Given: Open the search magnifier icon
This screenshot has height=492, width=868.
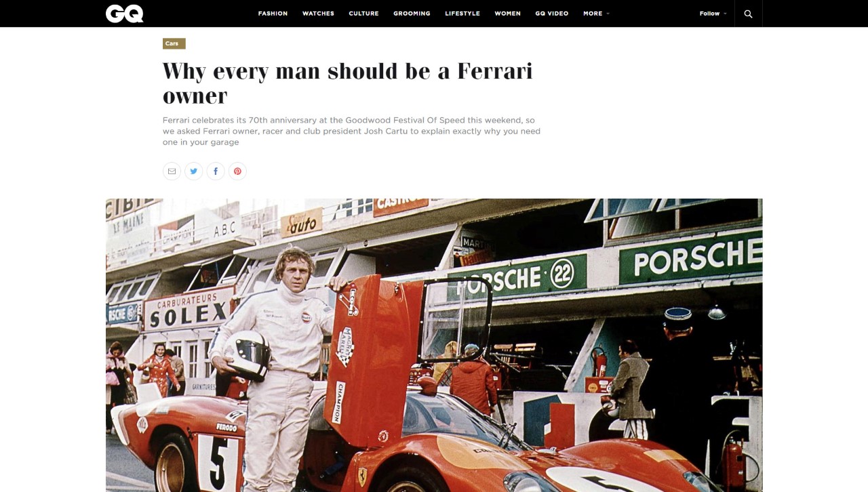Looking at the screenshot, I should (748, 14).
